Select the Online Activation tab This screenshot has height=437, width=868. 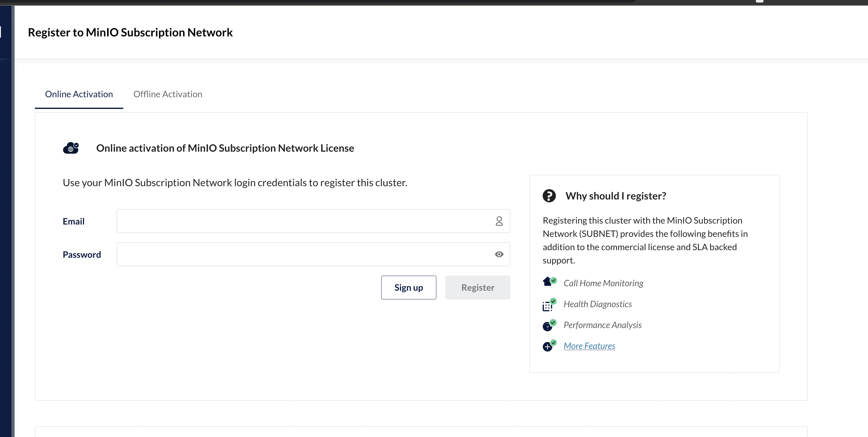[79, 94]
